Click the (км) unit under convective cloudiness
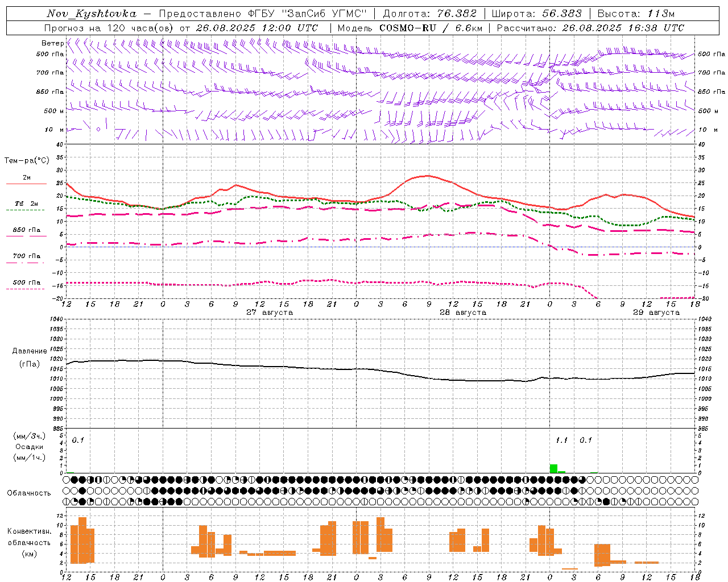 click(x=29, y=553)
